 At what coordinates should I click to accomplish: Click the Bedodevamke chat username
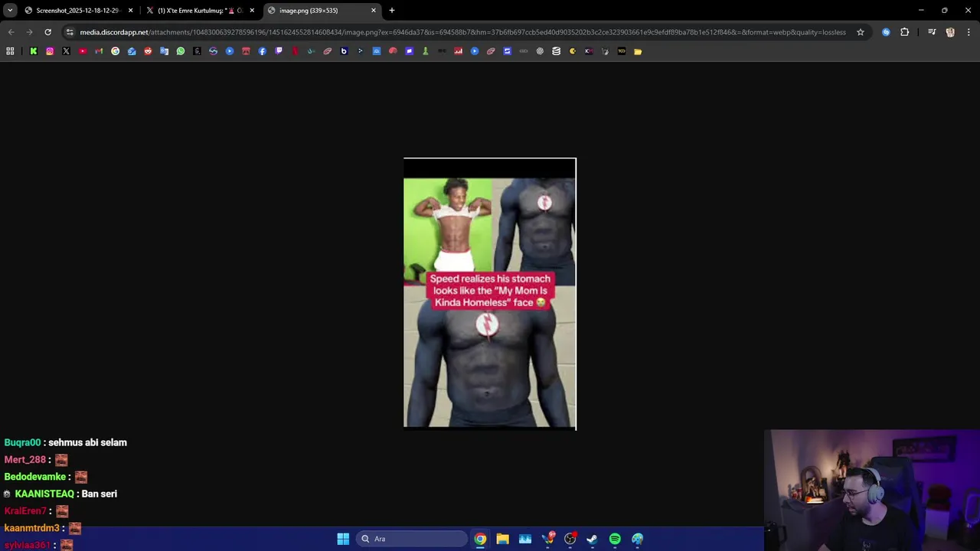pyautogui.click(x=35, y=477)
